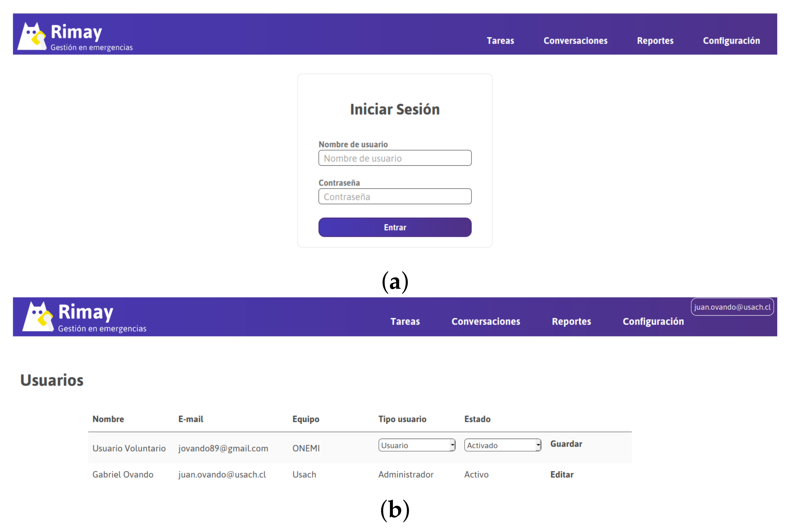Open Reportes in the users page navbar
Image resolution: width=789 pixels, height=532 pixels.
coord(571,321)
